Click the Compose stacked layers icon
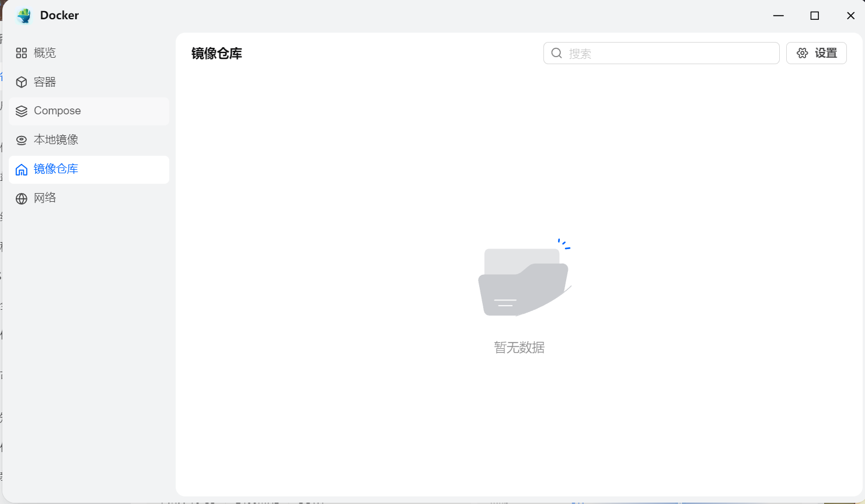Viewport: 865px width, 504px height. pyautogui.click(x=21, y=111)
